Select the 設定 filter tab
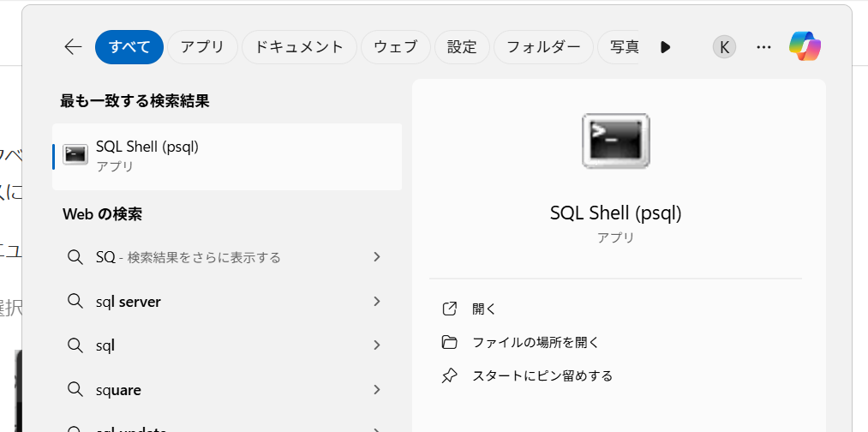 pos(462,47)
